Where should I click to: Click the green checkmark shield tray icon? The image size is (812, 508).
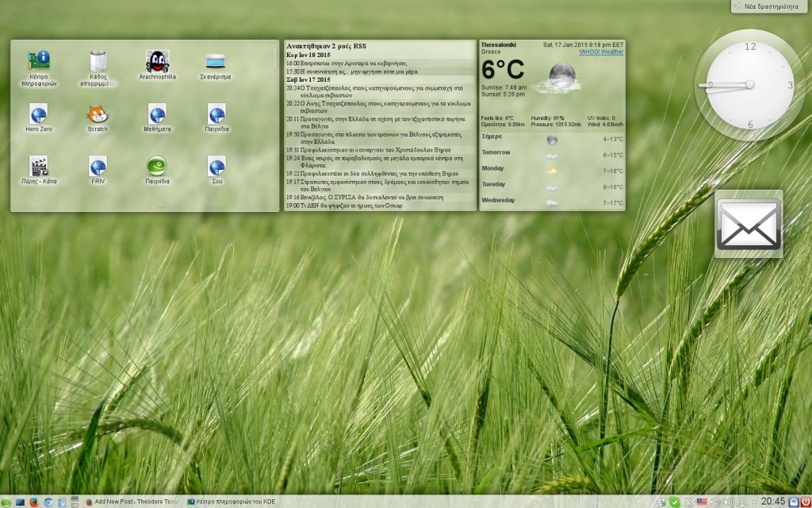coord(674,502)
